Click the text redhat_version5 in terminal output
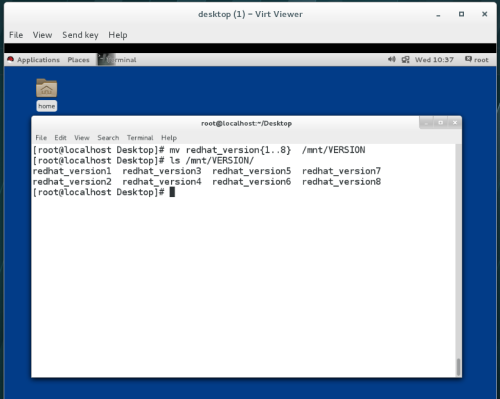This screenshot has width=500, height=399. coord(252,171)
